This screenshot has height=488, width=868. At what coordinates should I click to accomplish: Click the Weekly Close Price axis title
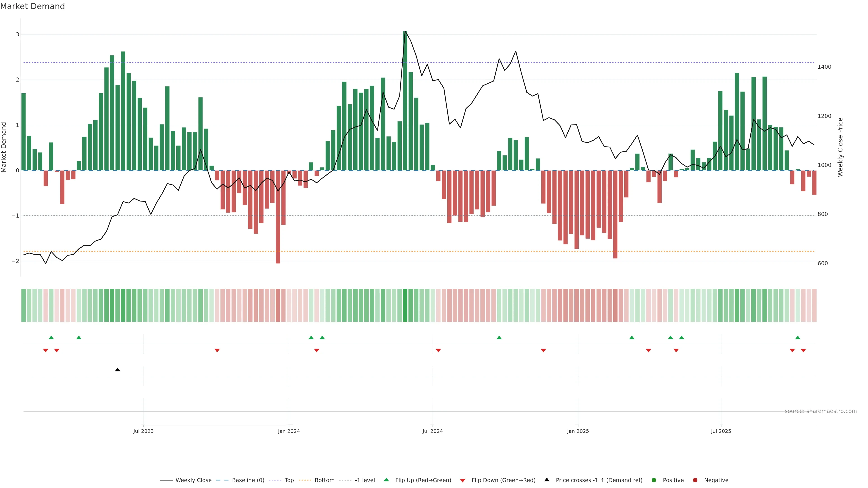[x=840, y=147]
